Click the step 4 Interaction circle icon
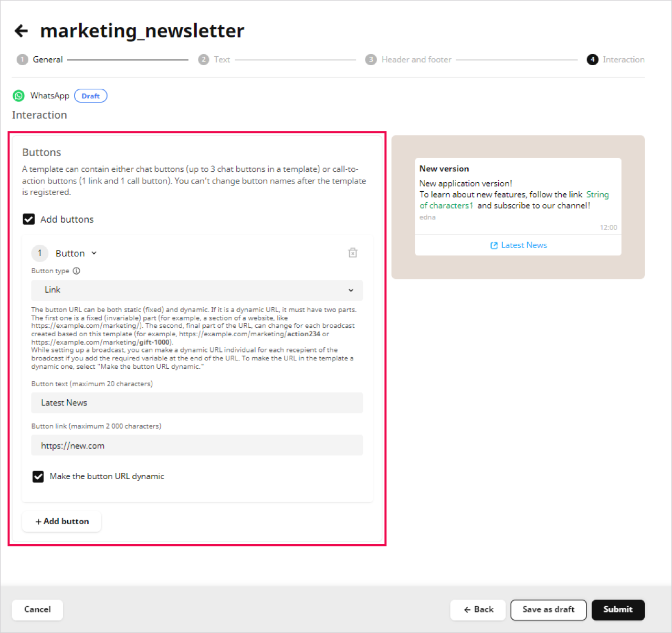Viewport: 672px width, 633px height. pos(592,60)
